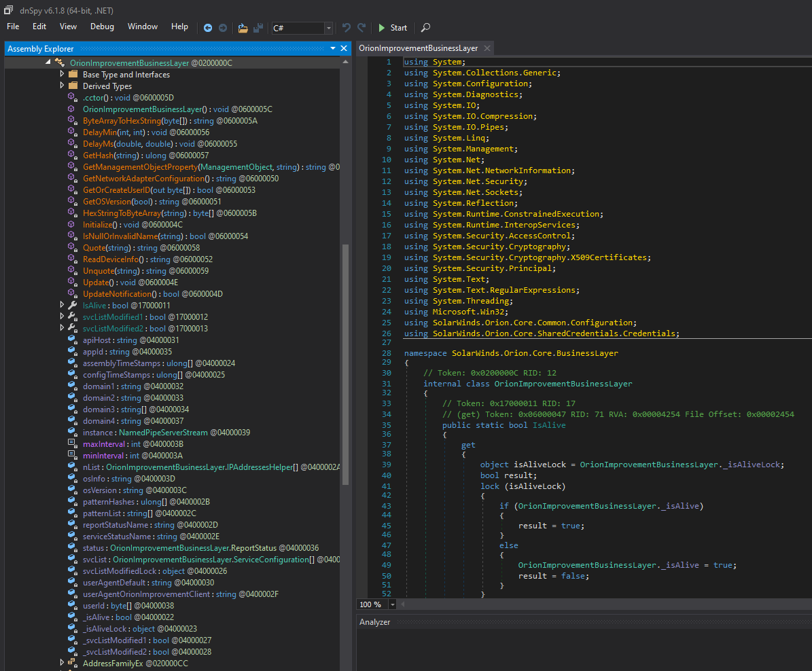
Task: Open the C# language dropdown
Action: tap(328, 28)
